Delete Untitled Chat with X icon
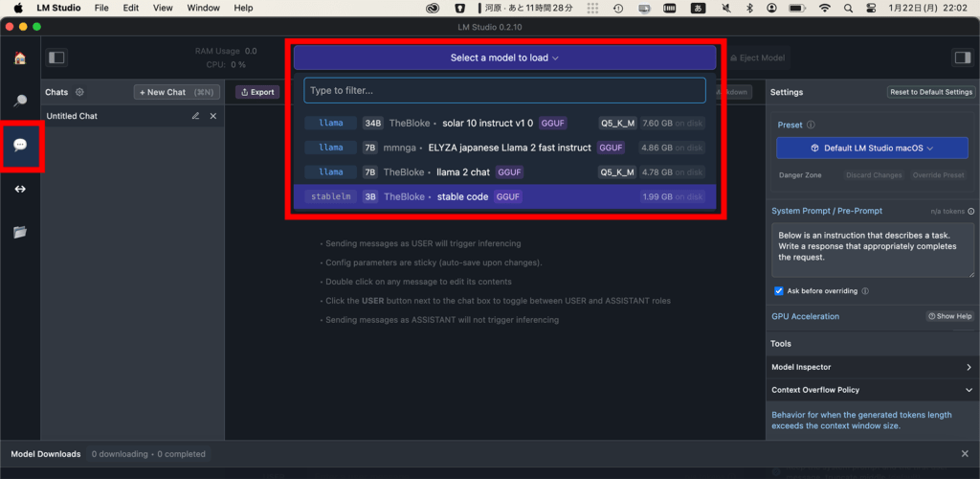This screenshot has height=479, width=980. [x=213, y=116]
